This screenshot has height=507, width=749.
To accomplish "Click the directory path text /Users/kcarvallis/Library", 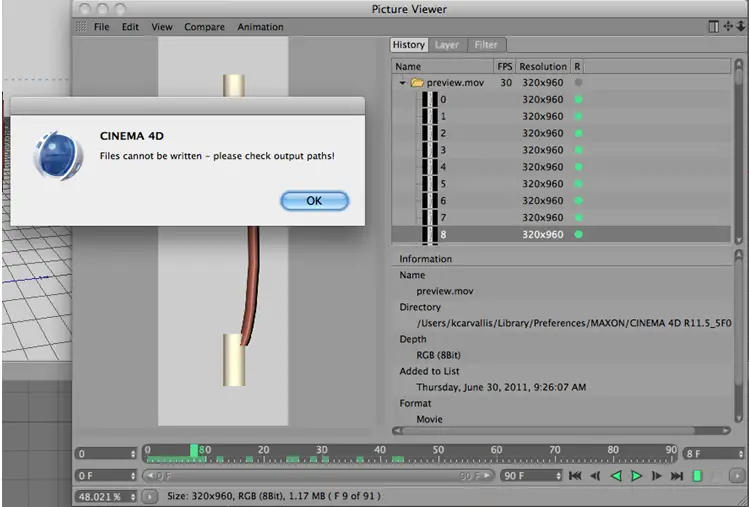I will pyautogui.click(x=574, y=323).
